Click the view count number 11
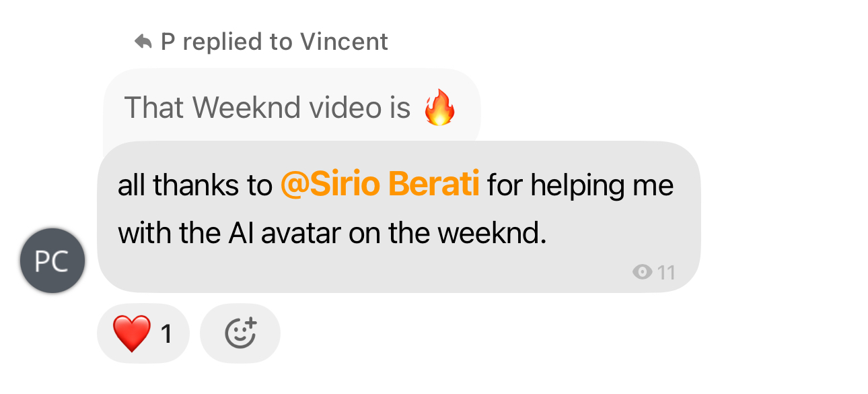The width and height of the screenshot is (868, 394). click(666, 272)
